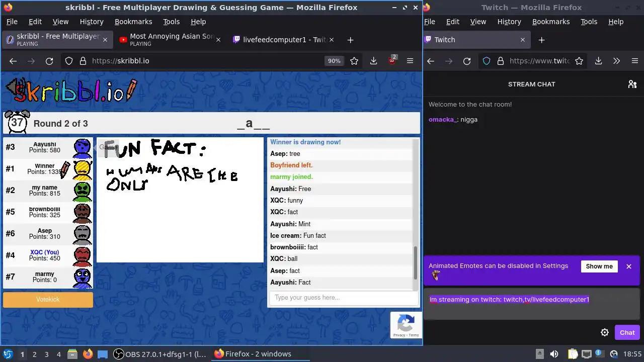Open a new tab in the skribbl window
The image size is (644, 362).
click(x=350, y=40)
